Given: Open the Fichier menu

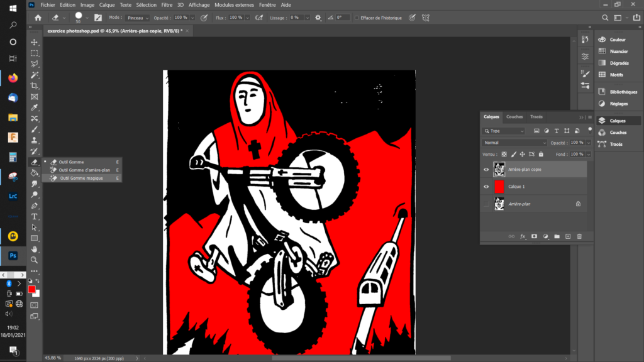Looking at the screenshot, I should pos(48,5).
